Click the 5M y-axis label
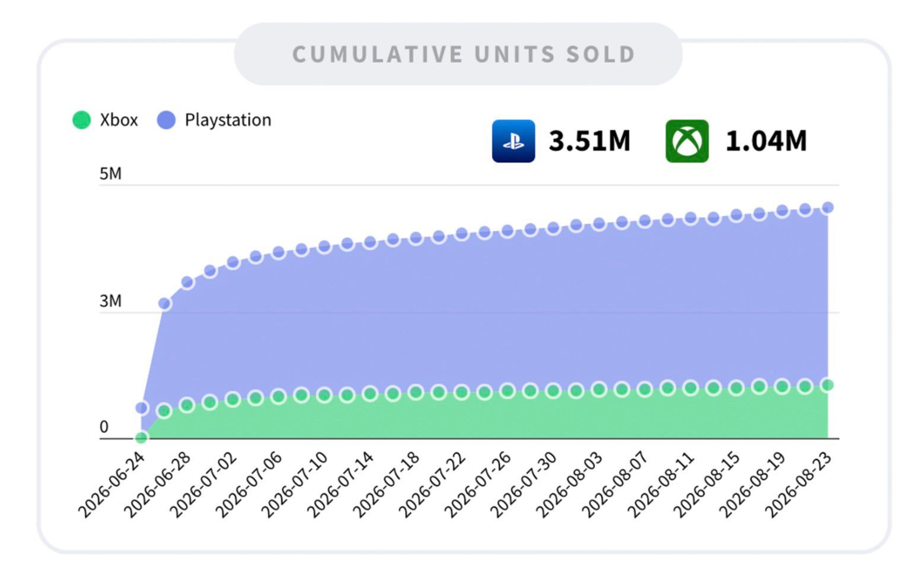Viewport: 924px width, 583px height. pyautogui.click(x=111, y=174)
